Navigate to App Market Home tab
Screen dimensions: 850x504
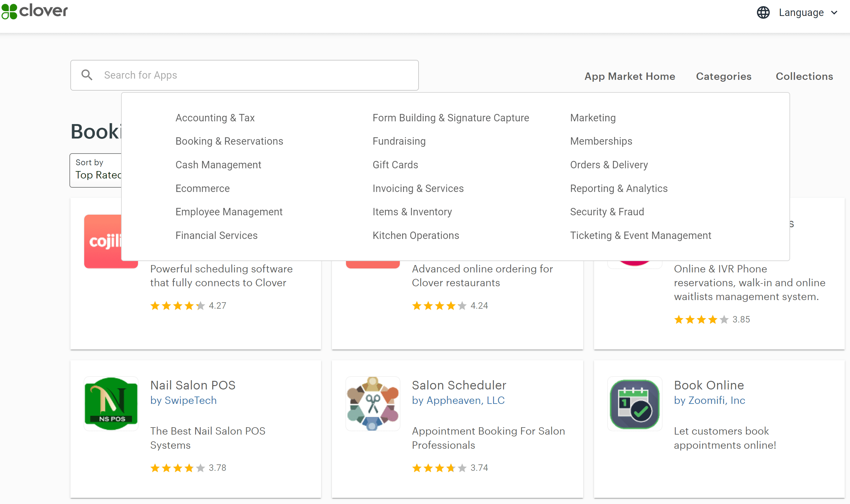pos(630,76)
